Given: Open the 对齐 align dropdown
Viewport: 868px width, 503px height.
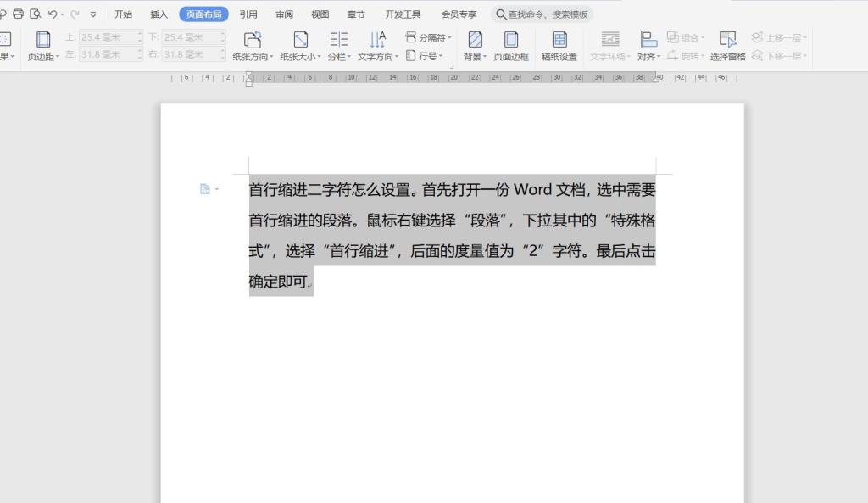Looking at the screenshot, I should pyautogui.click(x=648, y=46).
